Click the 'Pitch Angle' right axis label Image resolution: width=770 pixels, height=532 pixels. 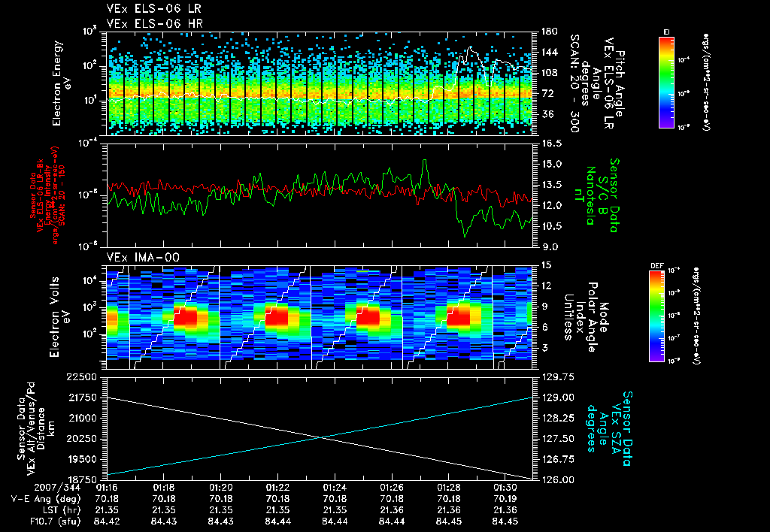[597, 82]
